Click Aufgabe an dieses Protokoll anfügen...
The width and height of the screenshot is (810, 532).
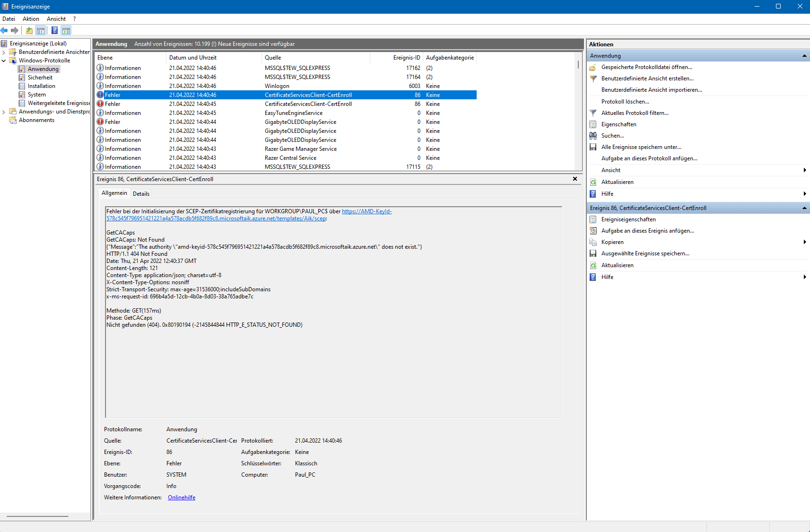pos(649,158)
